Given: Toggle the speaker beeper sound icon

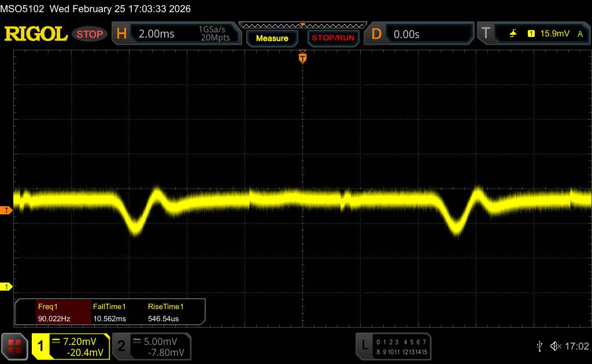Looking at the screenshot, I should pyautogui.click(x=555, y=346).
